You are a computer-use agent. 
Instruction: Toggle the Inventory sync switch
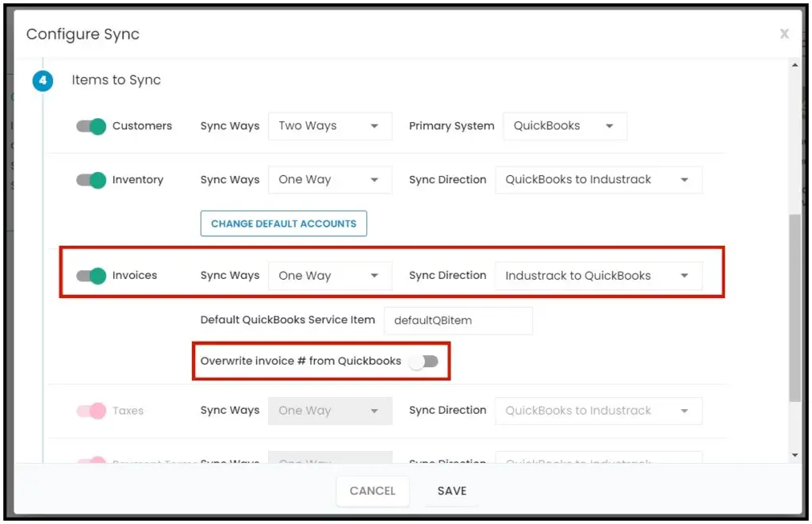click(x=91, y=180)
